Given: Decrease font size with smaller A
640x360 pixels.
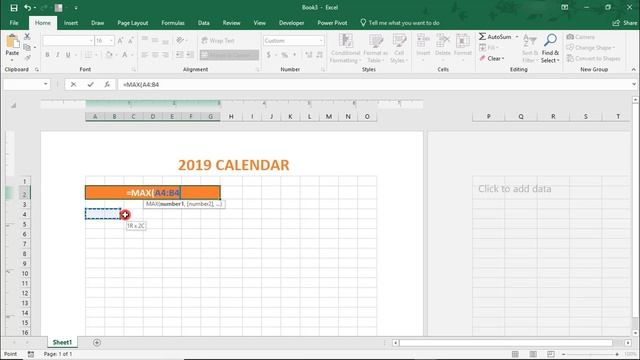Looking at the screenshot, I should [x=131, y=40].
